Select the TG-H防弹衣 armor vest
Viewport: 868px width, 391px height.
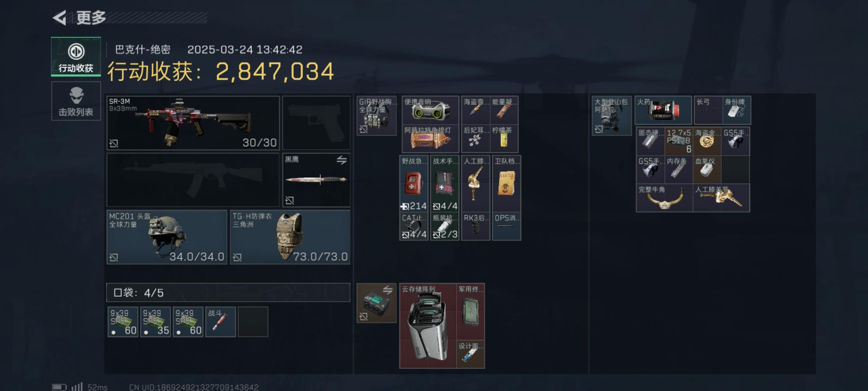pyautogui.click(x=290, y=237)
